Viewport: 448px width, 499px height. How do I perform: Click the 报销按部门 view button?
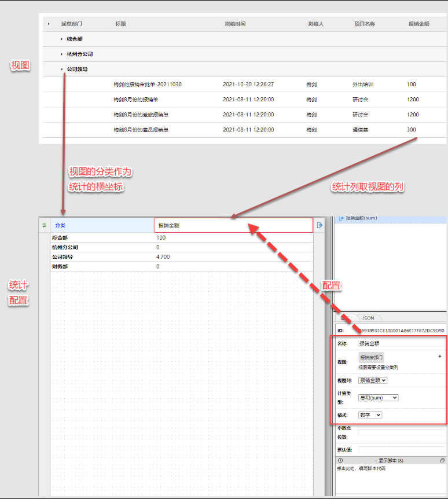pyautogui.click(x=371, y=358)
